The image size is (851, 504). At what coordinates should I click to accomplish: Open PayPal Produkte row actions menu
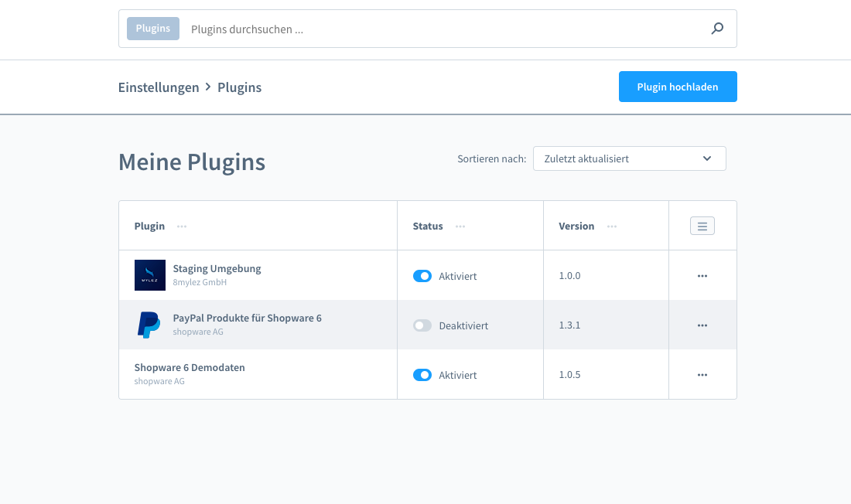[702, 325]
